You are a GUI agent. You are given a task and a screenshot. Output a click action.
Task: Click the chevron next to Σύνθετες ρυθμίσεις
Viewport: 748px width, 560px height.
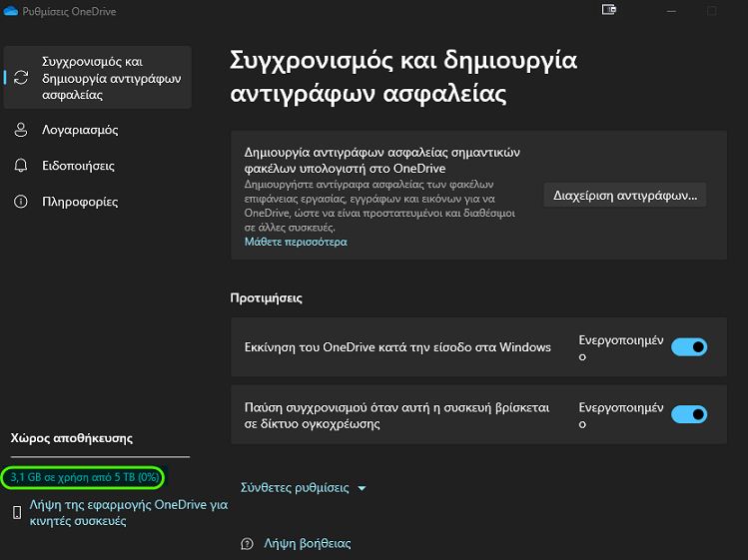pyautogui.click(x=362, y=488)
